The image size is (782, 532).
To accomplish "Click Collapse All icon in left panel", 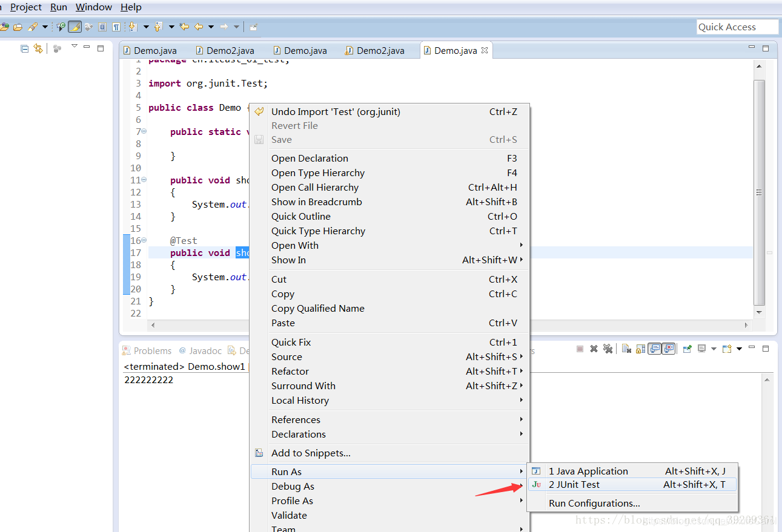I will [25, 48].
